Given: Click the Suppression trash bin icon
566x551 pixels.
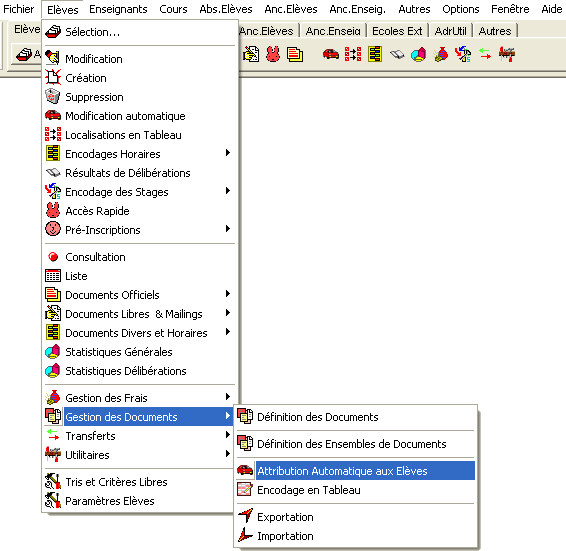Looking at the screenshot, I should pos(53,96).
